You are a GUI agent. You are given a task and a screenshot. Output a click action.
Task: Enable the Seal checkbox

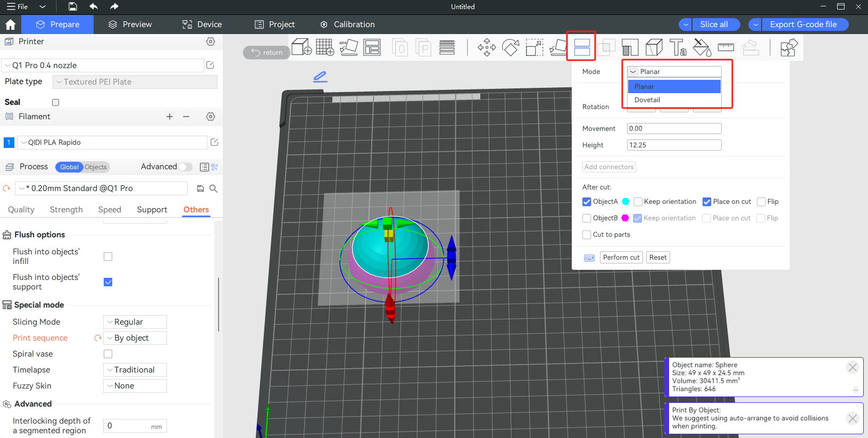[55, 102]
